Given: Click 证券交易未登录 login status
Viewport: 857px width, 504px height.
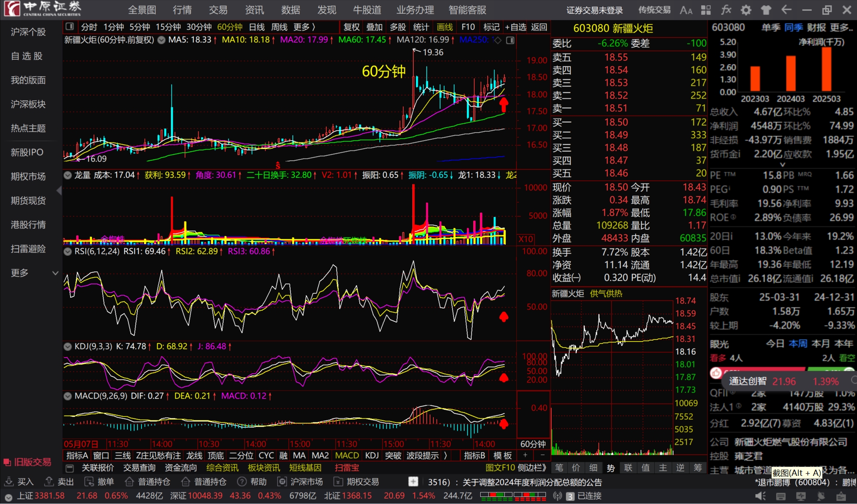Looking at the screenshot, I should click(595, 10).
